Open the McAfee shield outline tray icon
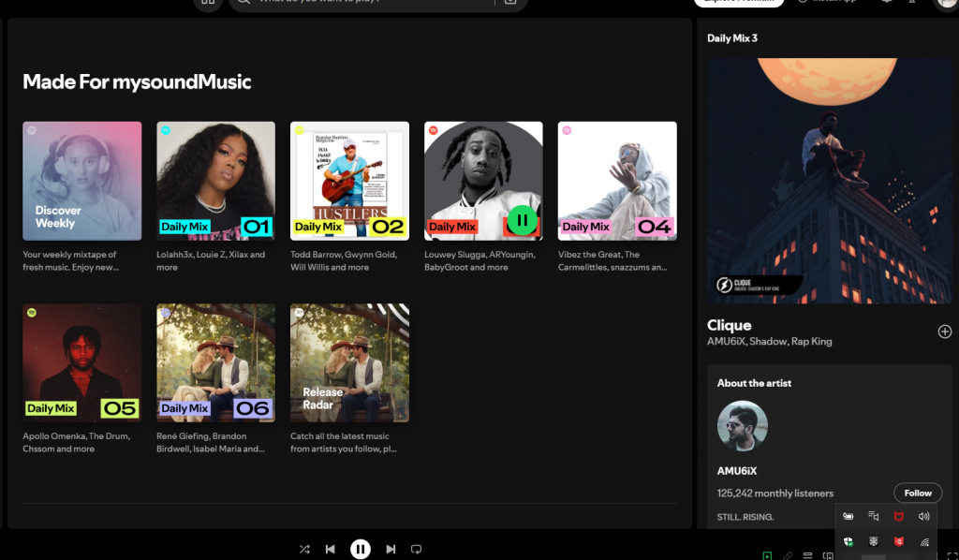The image size is (959, 560). [898, 517]
